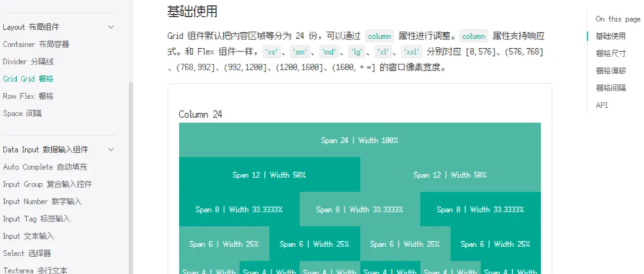Click the 'md' breakpoint code tag
Screen dimensions: 644x274
tap(329, 52)
